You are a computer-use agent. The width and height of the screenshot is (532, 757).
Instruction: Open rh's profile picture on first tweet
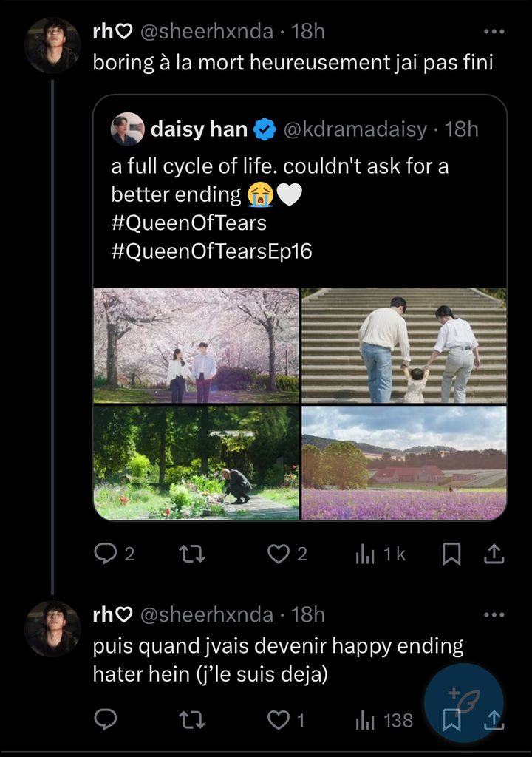click(x=52, y=45)
